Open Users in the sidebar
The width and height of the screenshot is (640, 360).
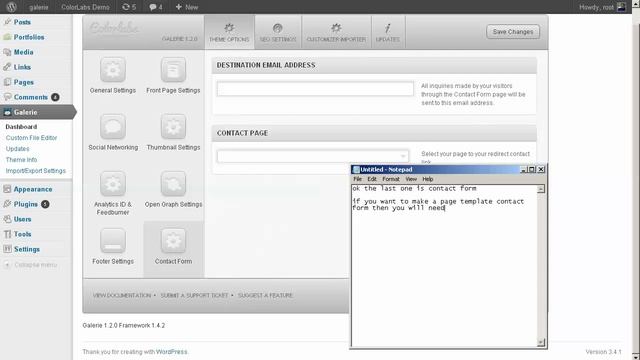tap(22, 219)
